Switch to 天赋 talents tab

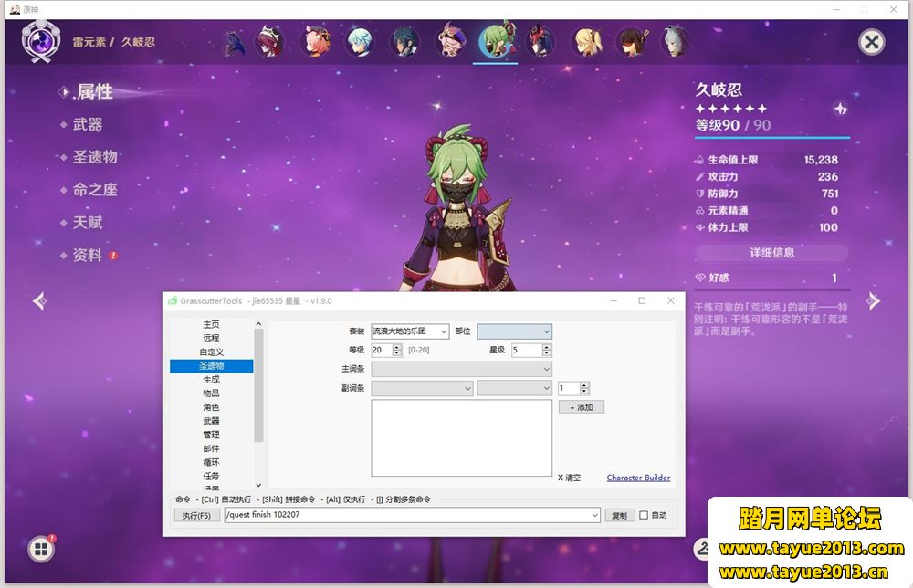88,223
